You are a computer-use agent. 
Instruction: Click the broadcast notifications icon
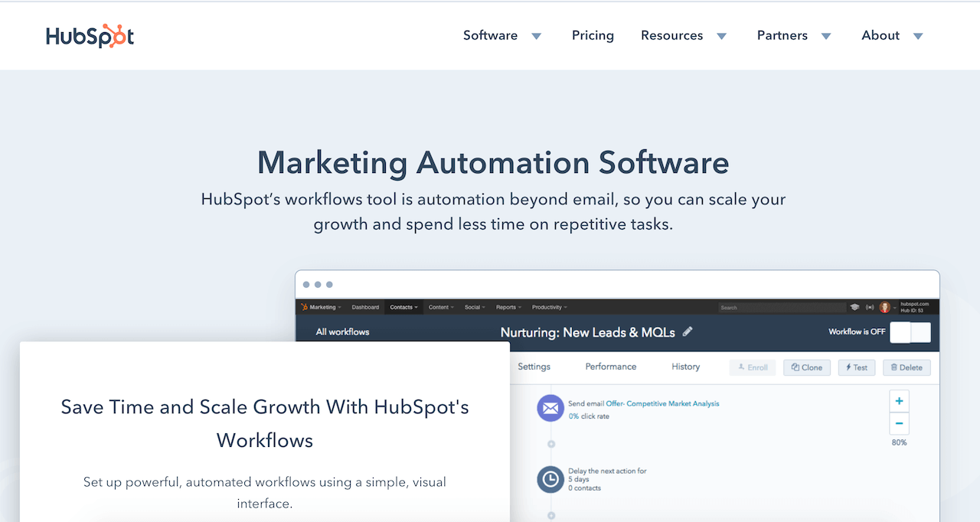coord(870,307)
